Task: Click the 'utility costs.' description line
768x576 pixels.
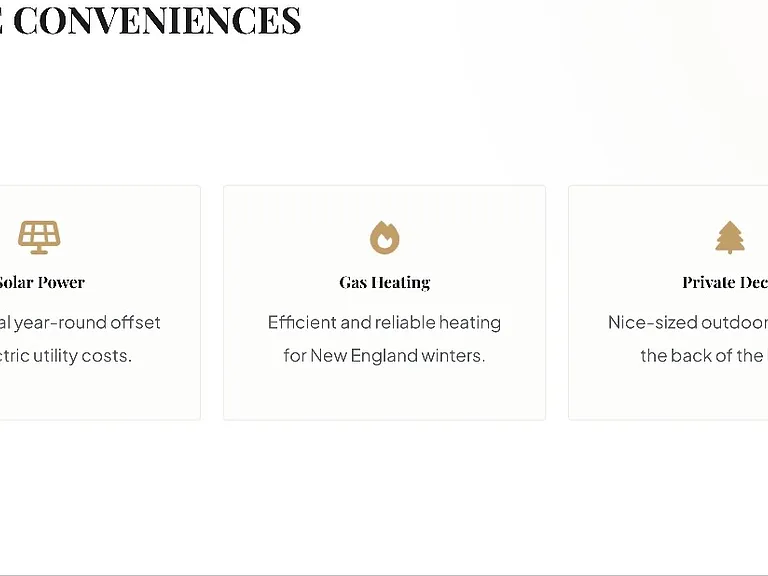Action: coord(66,356)
